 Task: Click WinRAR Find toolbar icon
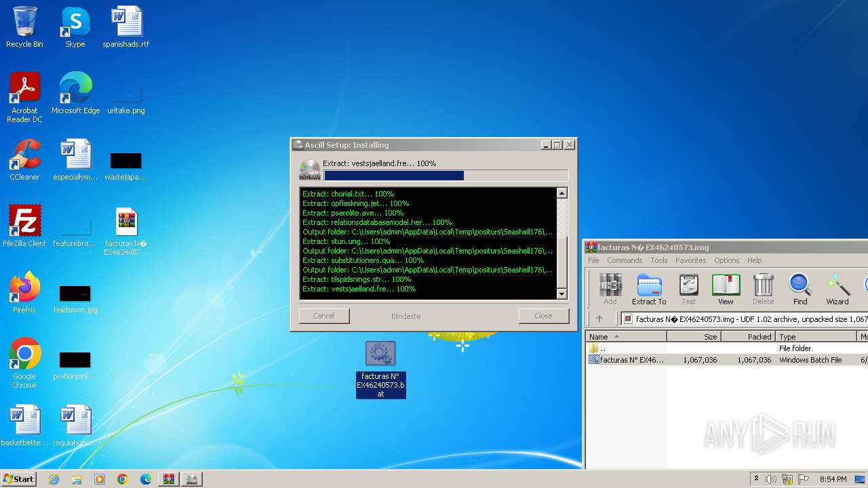(800, 289)
